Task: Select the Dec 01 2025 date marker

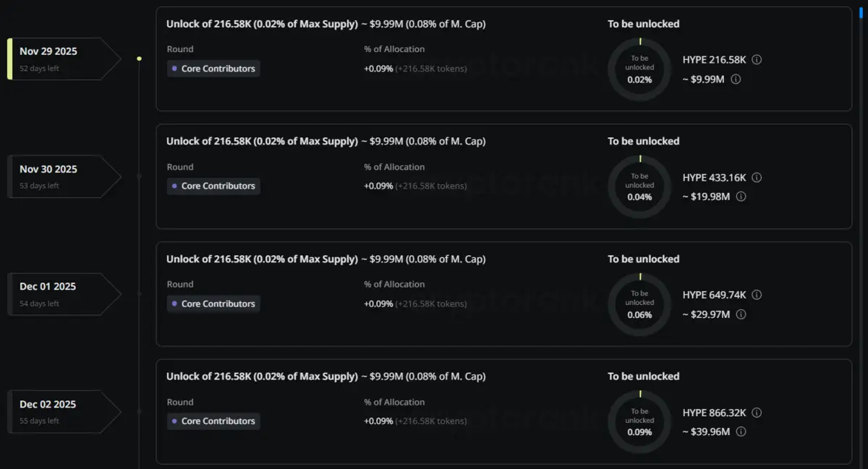Action: click(x=61, y=293)
